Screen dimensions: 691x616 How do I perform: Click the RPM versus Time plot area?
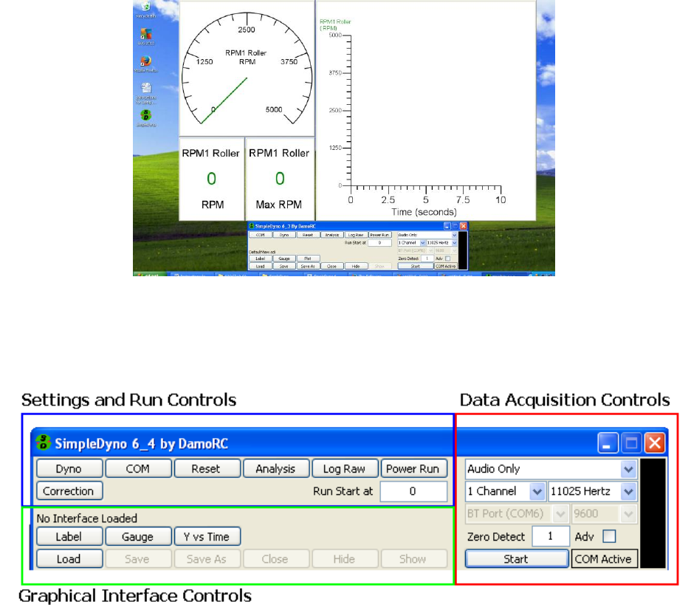click(x=426, y=110)
